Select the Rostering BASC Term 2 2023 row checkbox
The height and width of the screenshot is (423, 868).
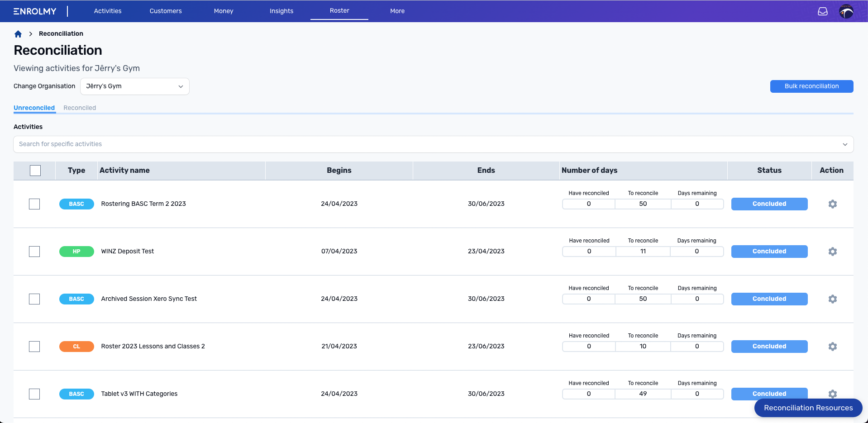34,204
